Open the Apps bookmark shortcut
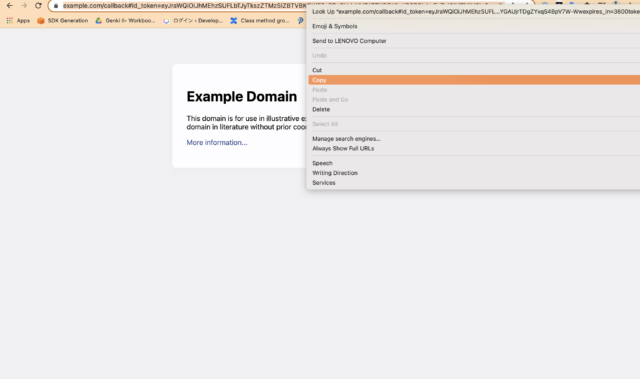Image resolution: width=640 pixels, height=379 pixels. point(18,20)
